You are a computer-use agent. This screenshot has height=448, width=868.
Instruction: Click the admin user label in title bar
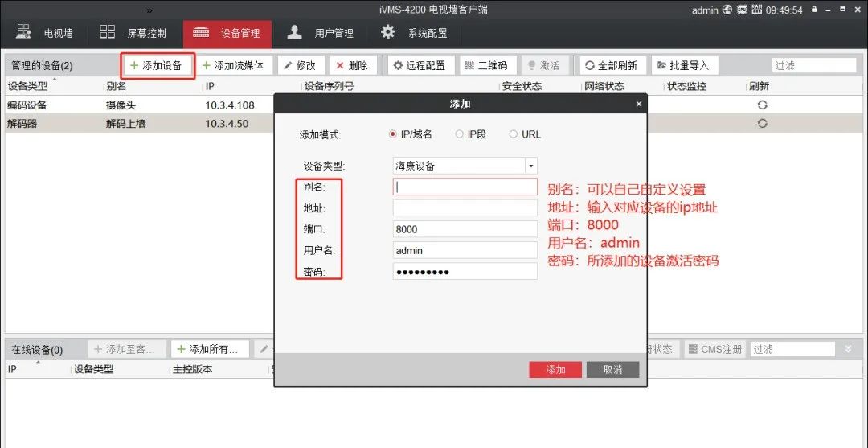tap(705, 10)
